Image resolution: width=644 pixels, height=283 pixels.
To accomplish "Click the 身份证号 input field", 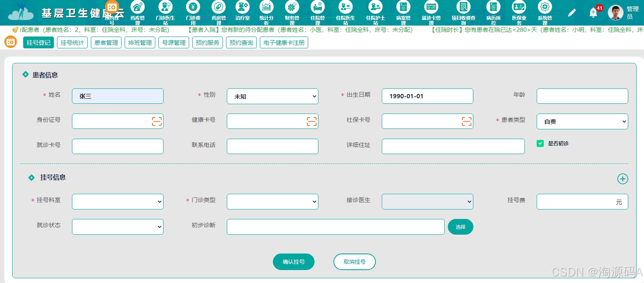I will click(118, 121).
